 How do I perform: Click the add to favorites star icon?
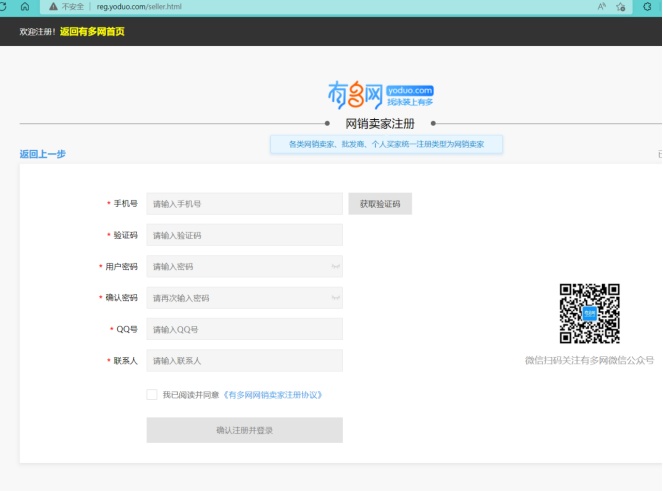[621, 6]
